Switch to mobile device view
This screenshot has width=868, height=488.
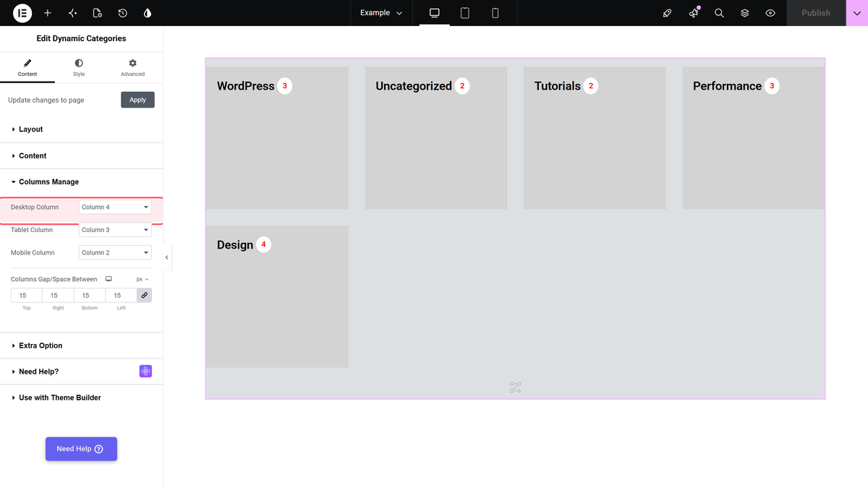tap(495, 13)
